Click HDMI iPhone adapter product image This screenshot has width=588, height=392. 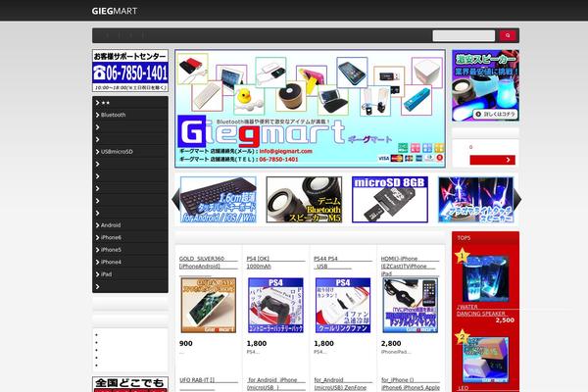[410, 306]
